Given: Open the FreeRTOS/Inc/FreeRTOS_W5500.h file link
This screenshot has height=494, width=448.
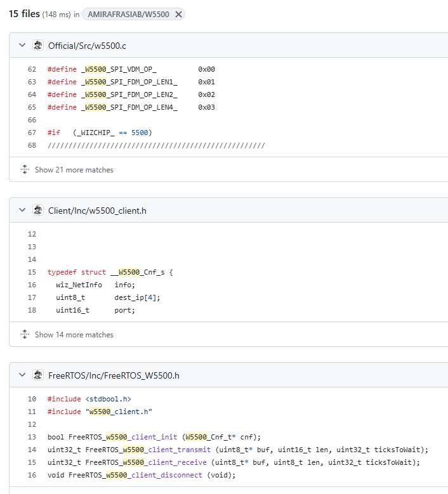Looking at the screenshot, I should [114, 375].
